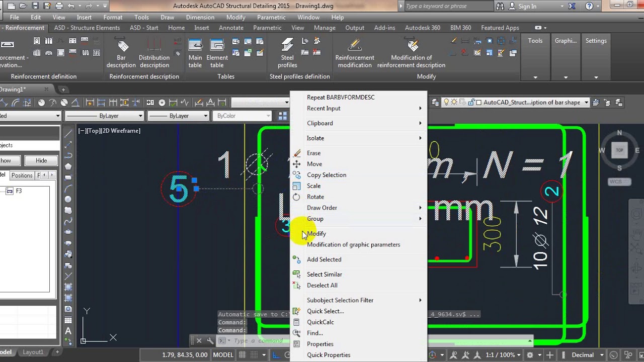
Task: Click the QuickCalc calculator icon in context menu
Action: click(x=297, y=322)
